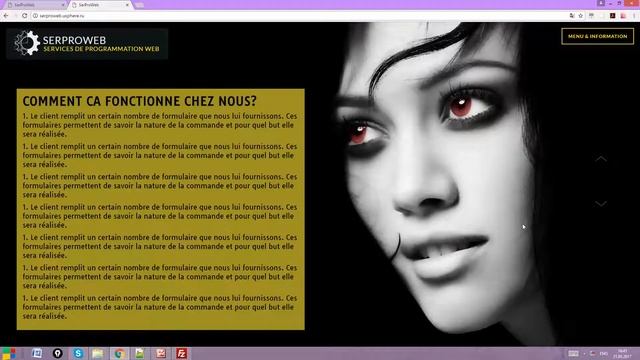Click the red extension icon in the toolbar
The height and width of the screenshot is (360, 640).
[x=623, y=16]
